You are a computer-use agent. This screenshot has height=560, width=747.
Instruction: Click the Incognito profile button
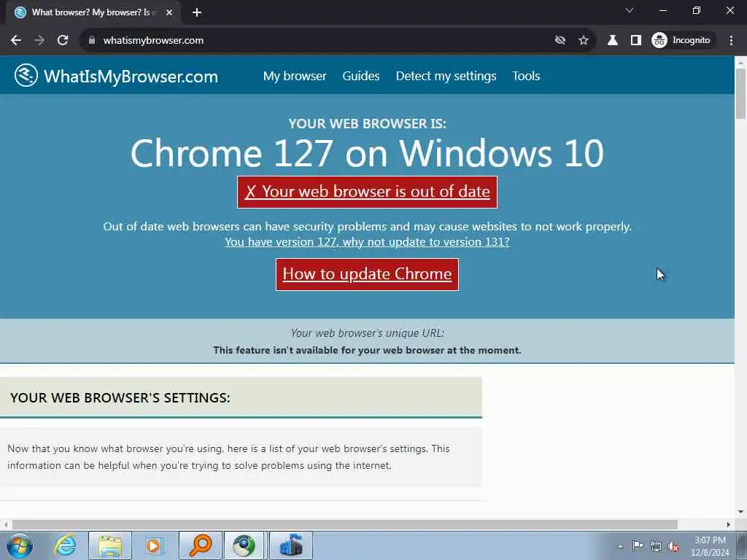681,41
